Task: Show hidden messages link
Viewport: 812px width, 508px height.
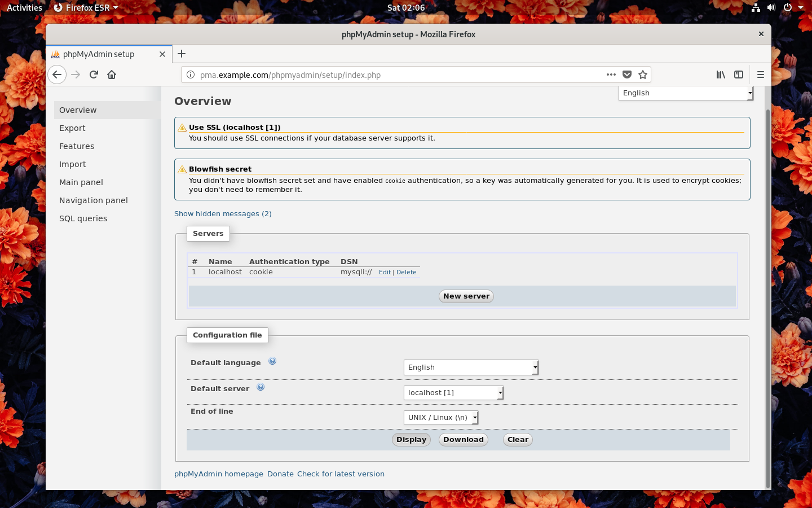Action: coord(223,214)
